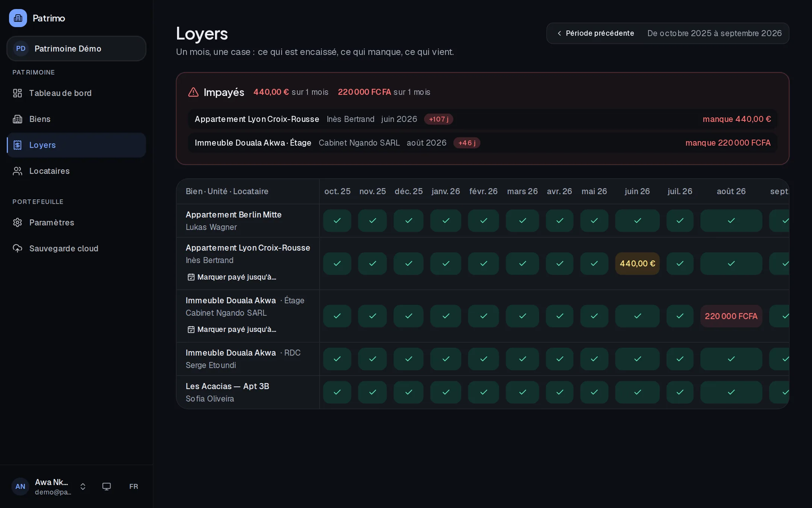Viewport: 812px width, 508px height.
Task: Toggle oct. 25 paid cell for Berlin Mitte
Action: click(337, 221)
